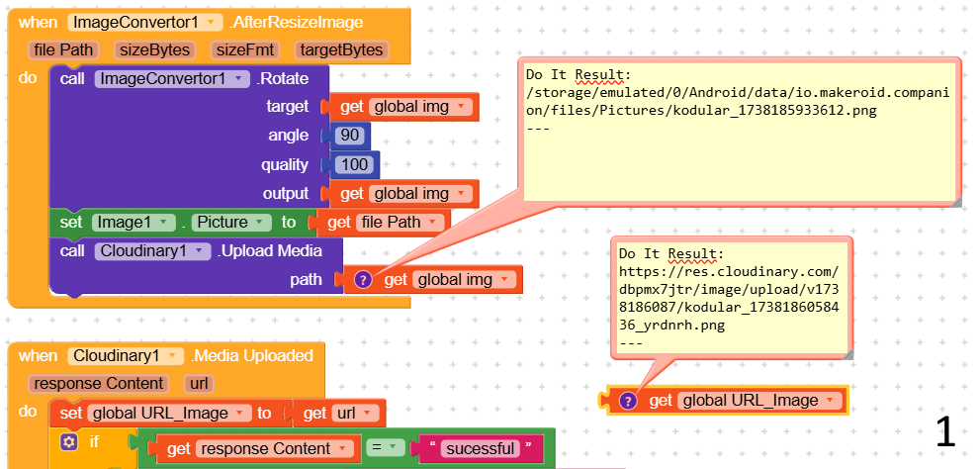This screenshot has width=980, height=469.
Task: Click the sucessful text string field
Action: (x=480, y=448)
